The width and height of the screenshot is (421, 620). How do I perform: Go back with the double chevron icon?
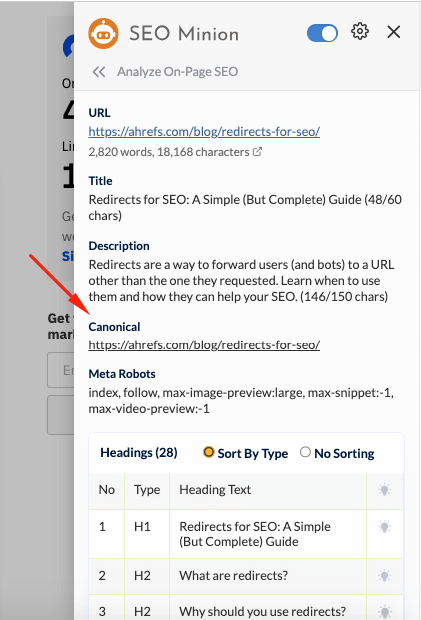99,72
